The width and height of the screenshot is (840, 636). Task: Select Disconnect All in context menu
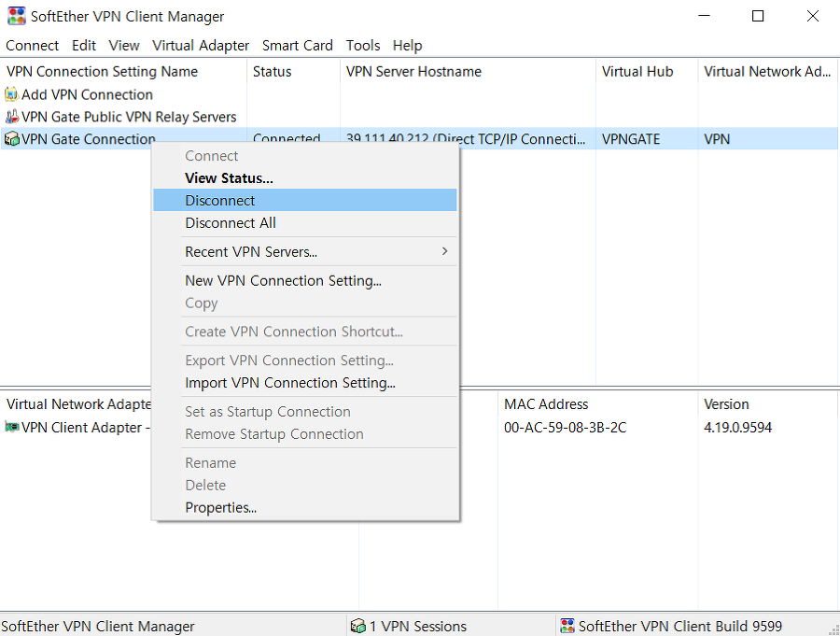pos(305,222)
